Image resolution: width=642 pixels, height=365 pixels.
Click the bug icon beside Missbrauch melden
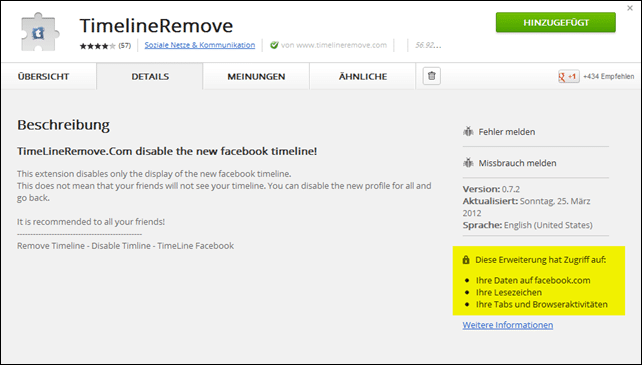pos(468,163)
